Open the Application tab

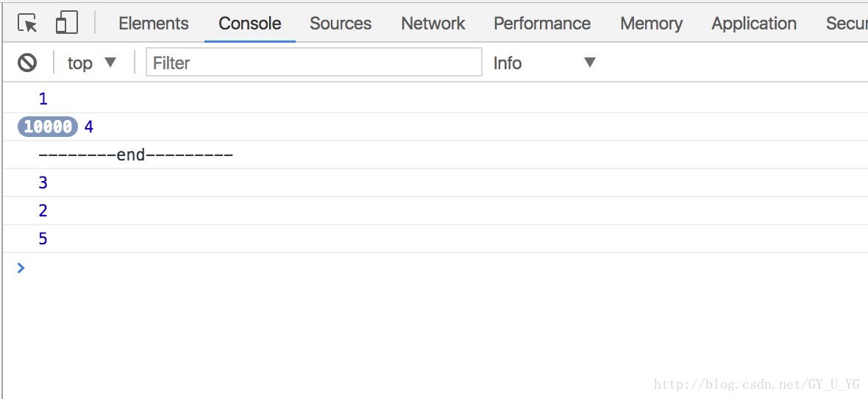(x=754, y=24)
